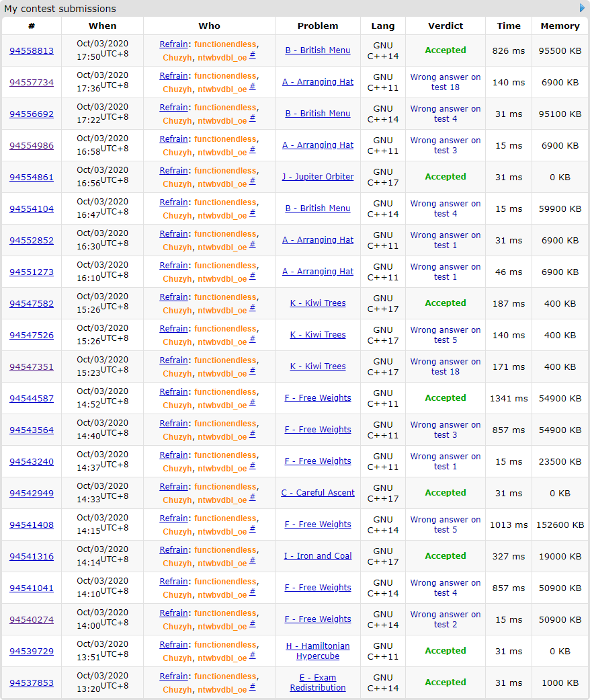Screen dimensions: 590x700
Task: Open submission 94540274 details
Action: (32, 620)
